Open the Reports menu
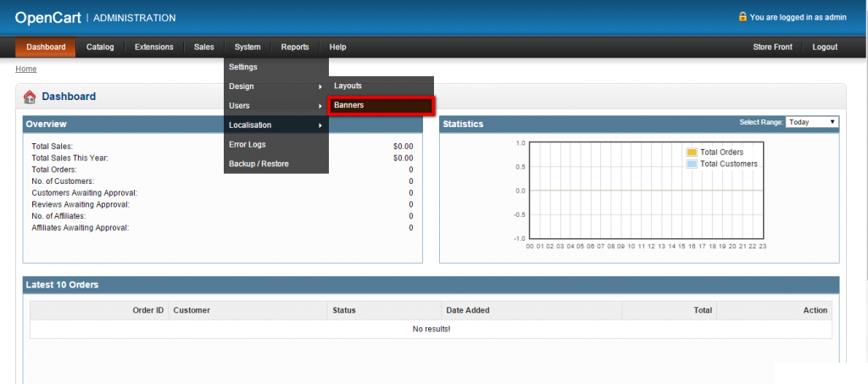 295,47
